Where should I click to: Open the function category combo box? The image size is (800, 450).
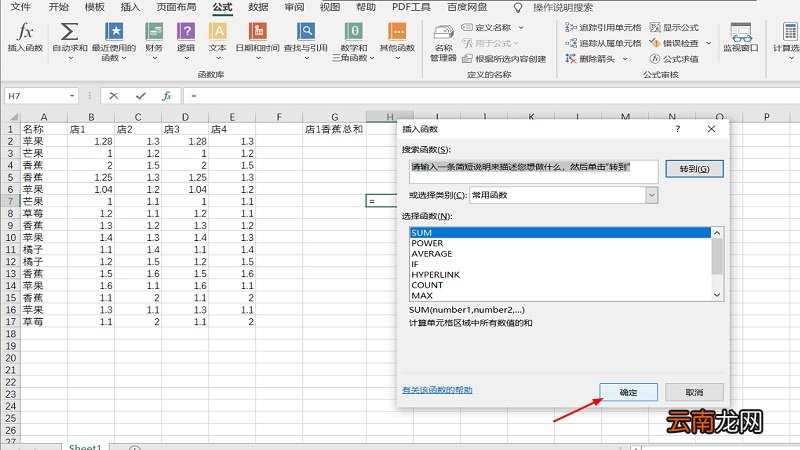coord(563,195)
